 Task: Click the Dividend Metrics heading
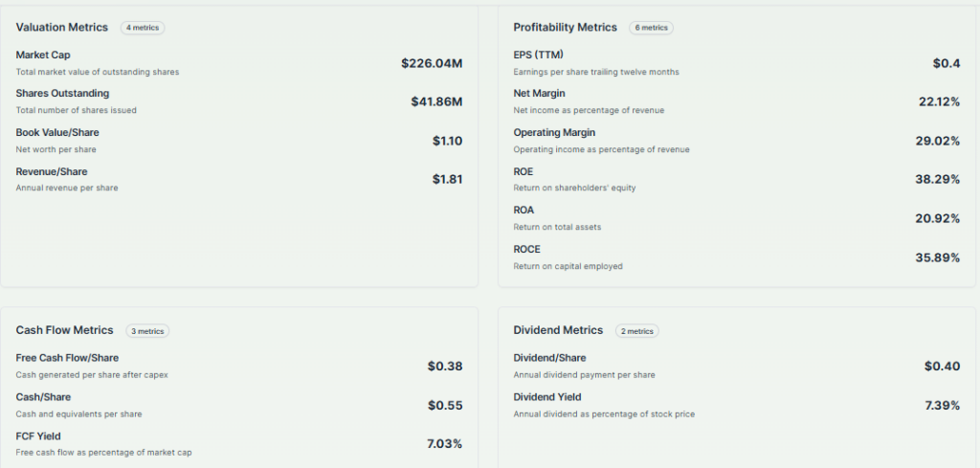tap(558, 330)
